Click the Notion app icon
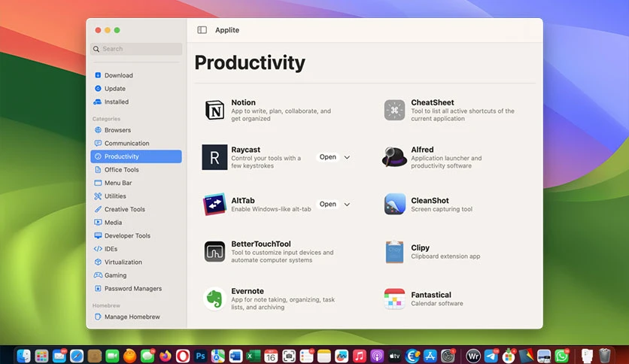The image size is (629, 364). [x=214, y=111]
